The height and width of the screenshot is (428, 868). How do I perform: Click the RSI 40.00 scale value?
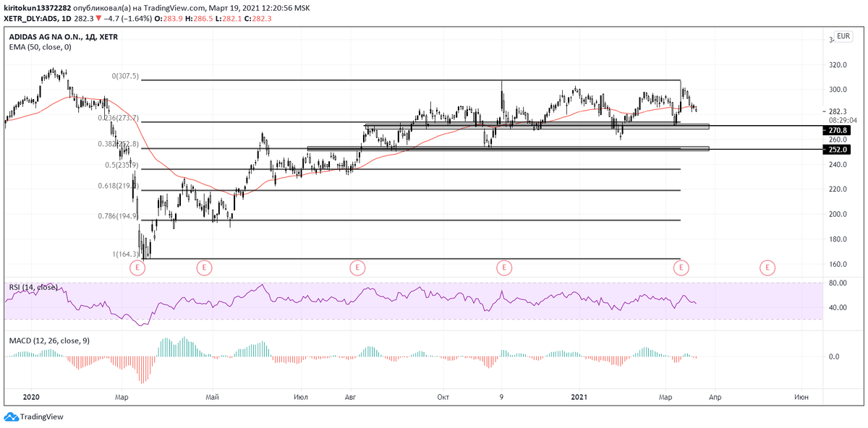(x=838, y=307)
